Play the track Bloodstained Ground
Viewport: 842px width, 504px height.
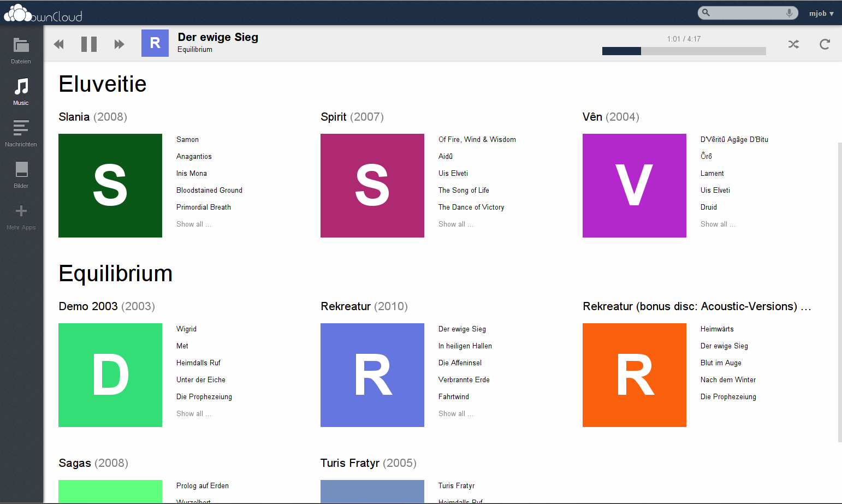(209, 191)
